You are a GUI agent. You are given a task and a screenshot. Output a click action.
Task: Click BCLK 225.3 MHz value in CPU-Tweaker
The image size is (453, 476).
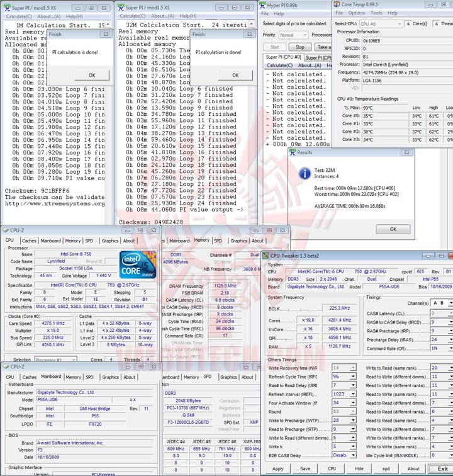[x=340, y=308]
